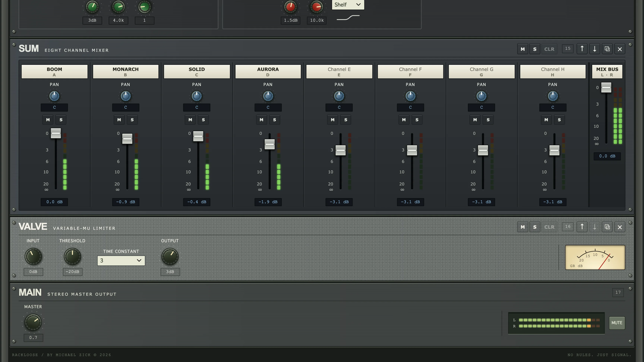Click the SOLID channel name label

[x=197, y=72]
